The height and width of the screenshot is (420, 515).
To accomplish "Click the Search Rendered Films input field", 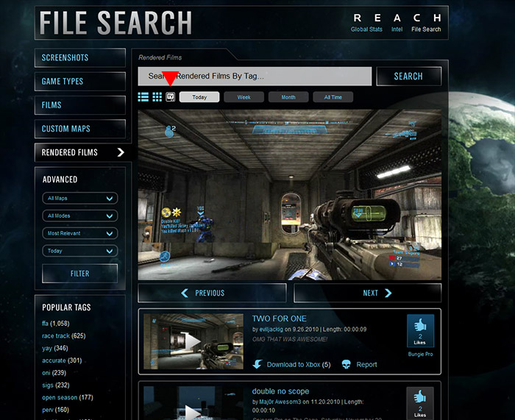I will click(x=255, y=76).
